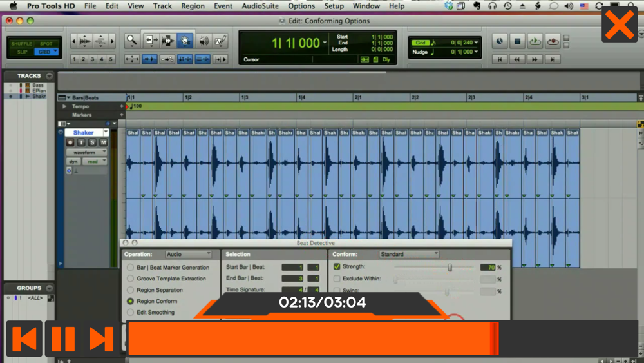This screenshot has height=363, width=644.
Task: Open the Region menu
Action: [193, 6]
